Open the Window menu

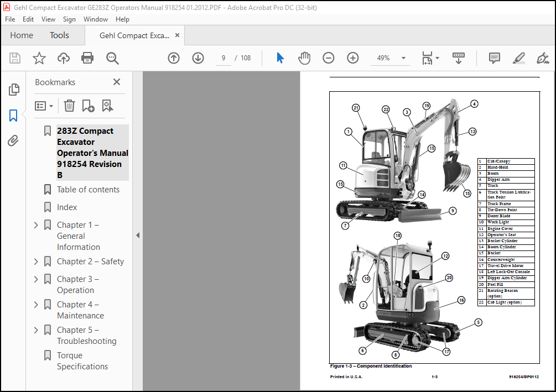pyautogui.click(x=95, y=19)
